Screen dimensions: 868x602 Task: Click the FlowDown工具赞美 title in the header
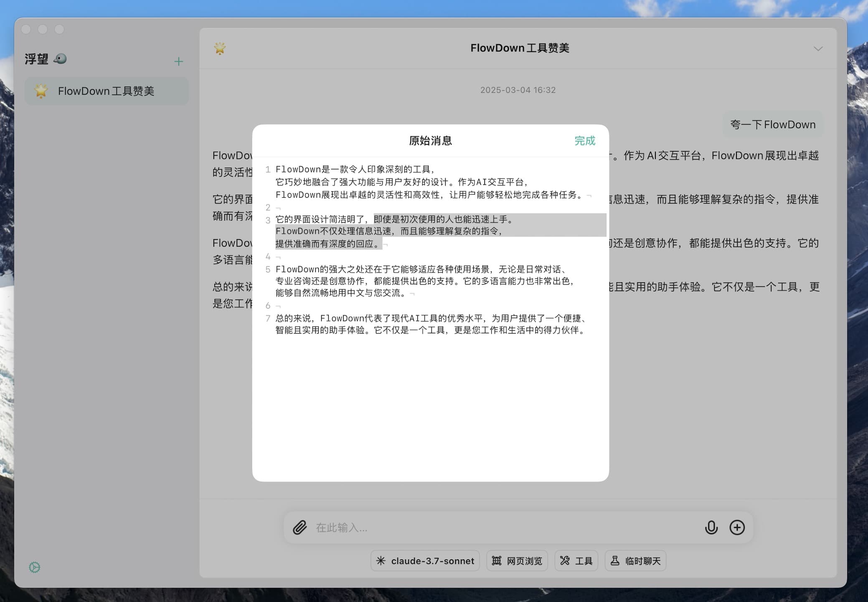(520, 48)
